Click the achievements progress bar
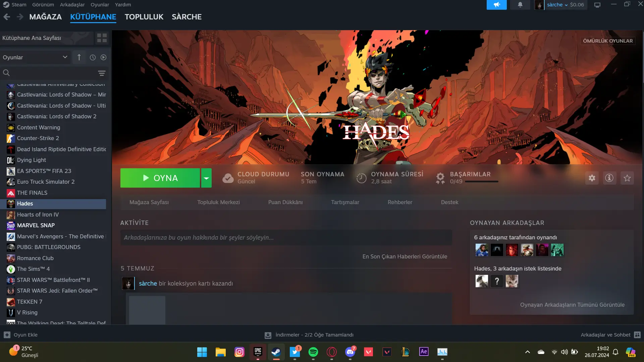 pos(482,181)
